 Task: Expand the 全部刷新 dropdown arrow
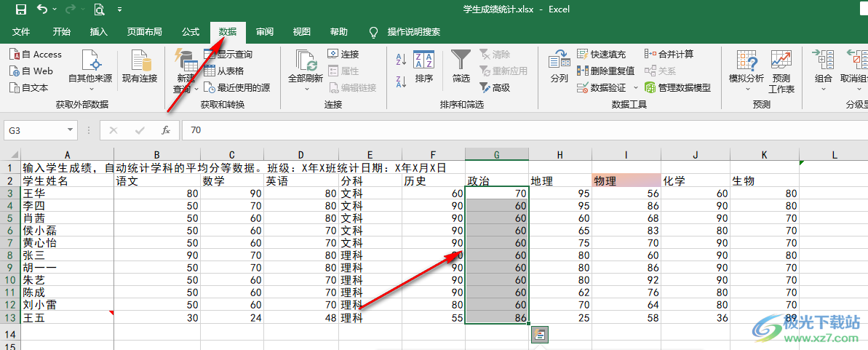pyautogui.click(x=306, y=89)
